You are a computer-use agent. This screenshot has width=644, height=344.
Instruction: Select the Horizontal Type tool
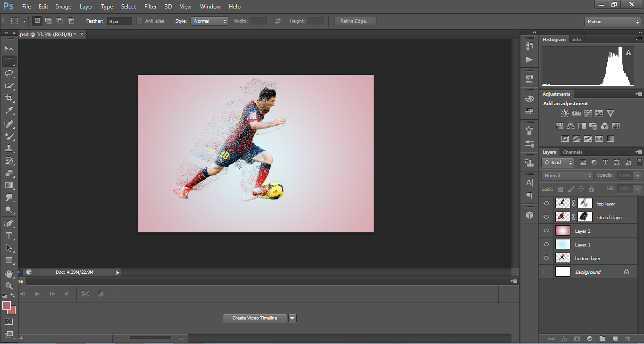point(8,236)
